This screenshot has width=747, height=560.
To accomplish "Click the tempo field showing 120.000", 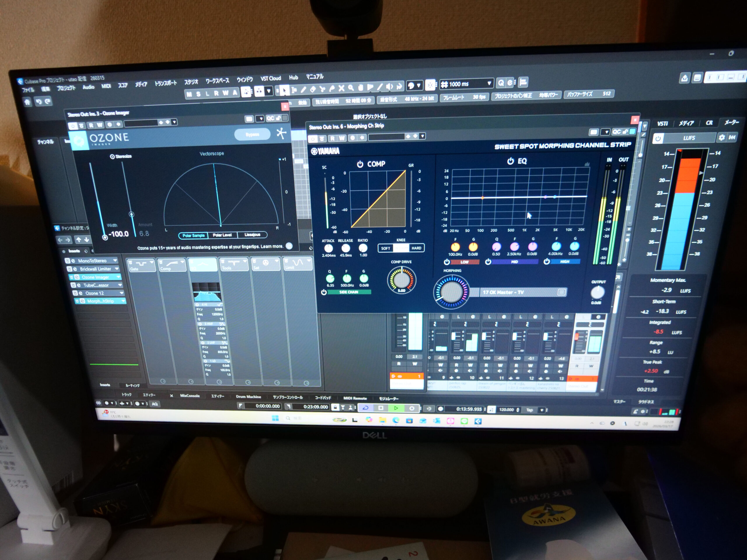I will (x=507, y=409).
